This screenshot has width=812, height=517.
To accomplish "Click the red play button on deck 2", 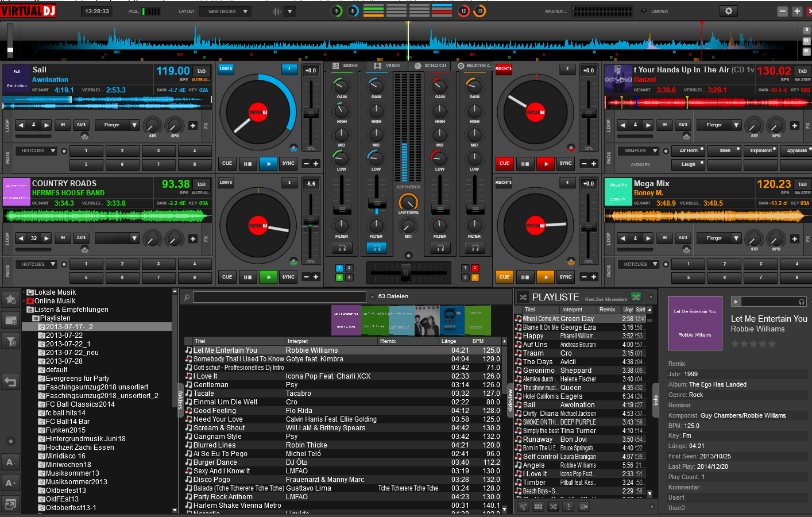I will [546, 163].
